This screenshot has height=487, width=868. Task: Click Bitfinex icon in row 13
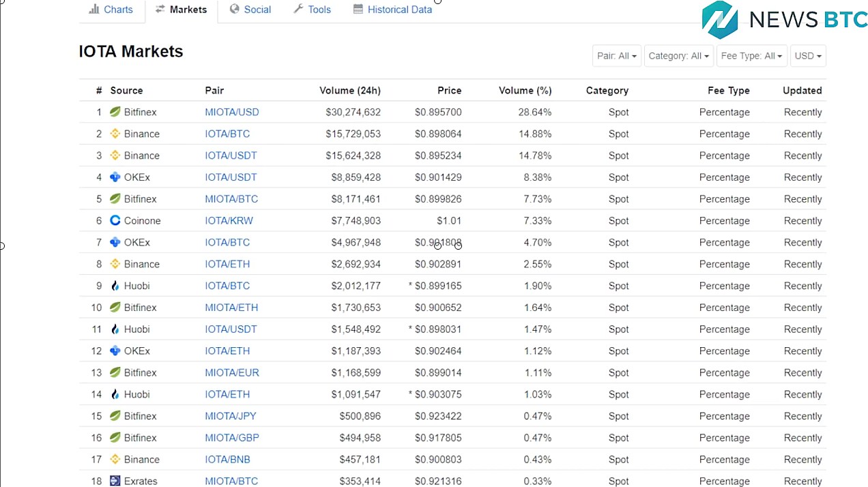click(x=115, y=372)
